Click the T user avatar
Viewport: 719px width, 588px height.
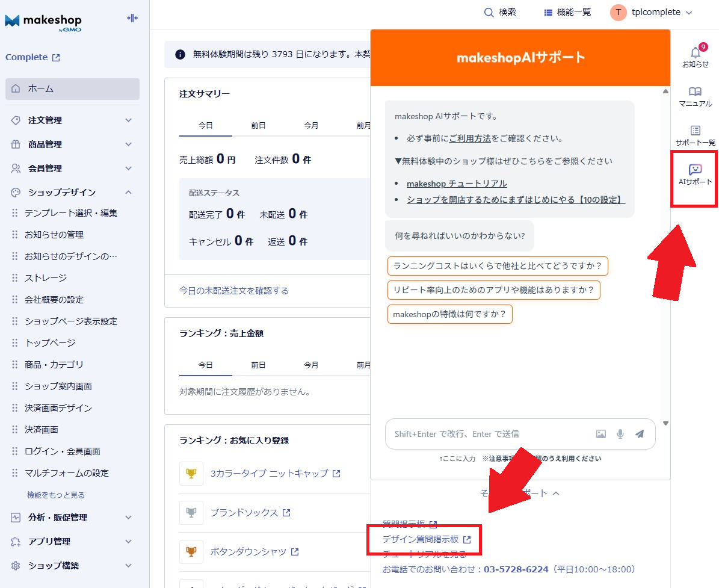(618, 13)
